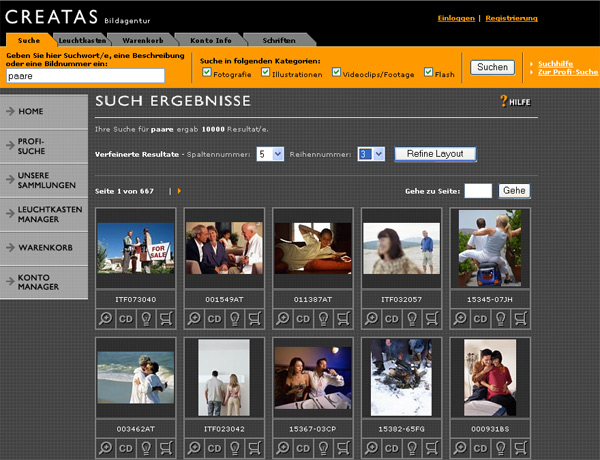The height and width of the screenshot is (460, 600).
Task: Click the CD icon under image 003462AT
Action: (126, 448)
